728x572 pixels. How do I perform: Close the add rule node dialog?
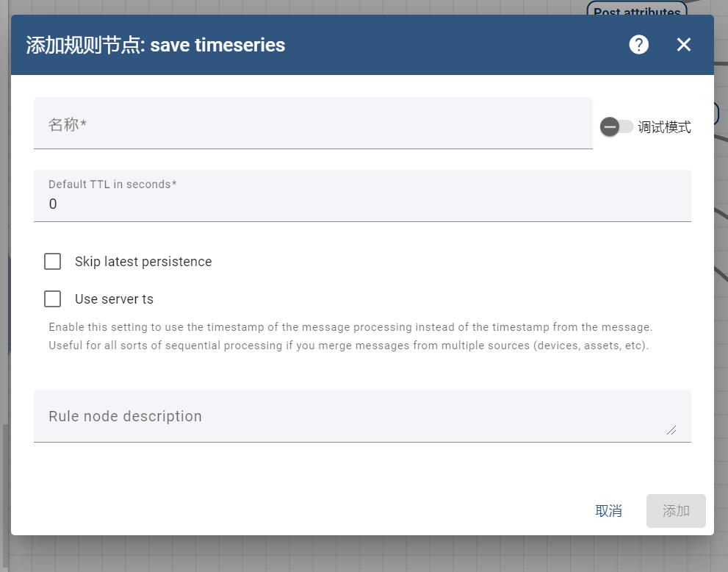pyautogui.click(x=683, y=45)
